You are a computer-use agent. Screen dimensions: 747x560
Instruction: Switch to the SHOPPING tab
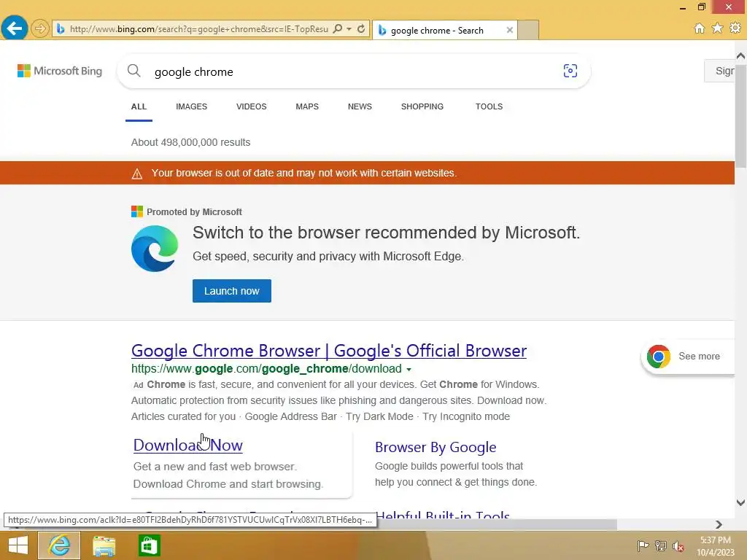[422, 106]
